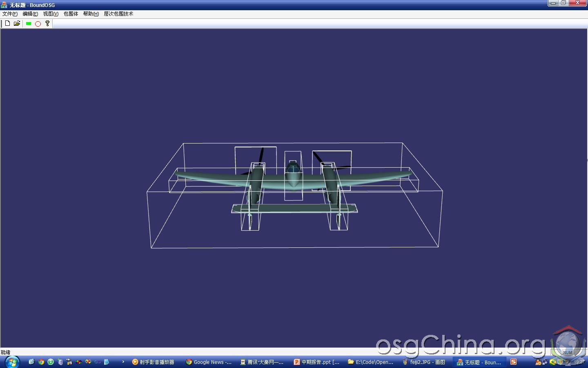Viewport: 588px width, 368px height.
Task: Click the infinity-shaped quick launch icon
Action: (97, 362)
